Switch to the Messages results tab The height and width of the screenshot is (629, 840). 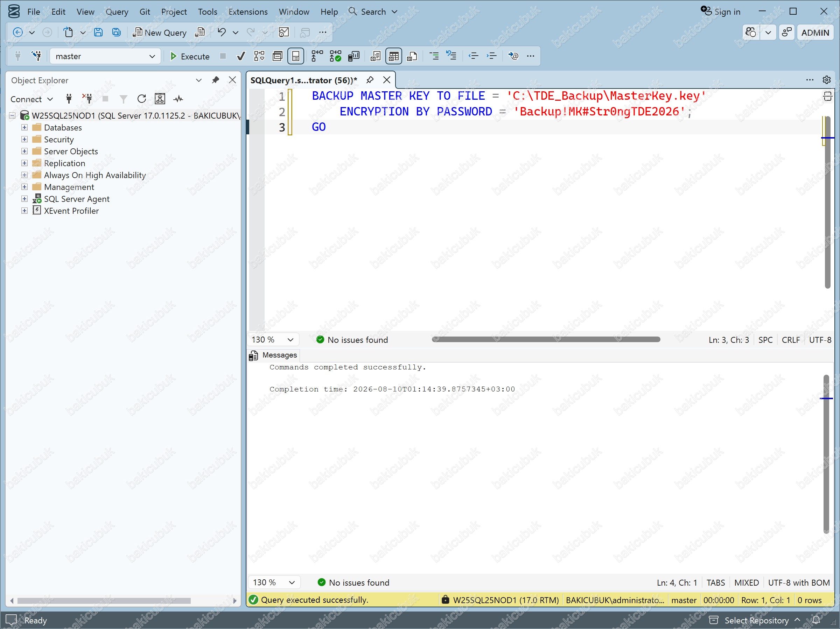click(x=274, y=355)
